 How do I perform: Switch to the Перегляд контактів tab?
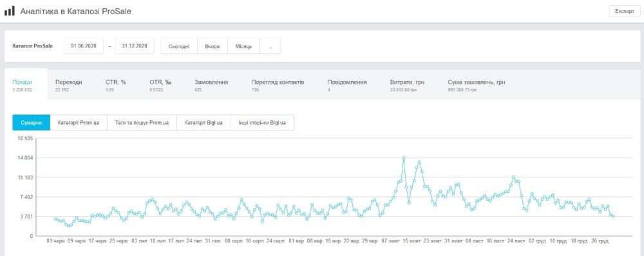click(278, 85)
